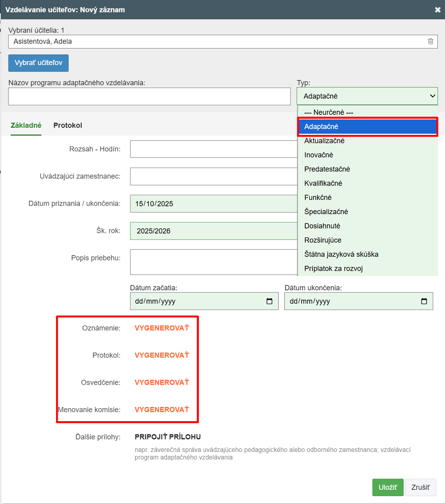
Task: Pick the Funkčné type option
Action: pyautogui.click(x=318, y=197)
